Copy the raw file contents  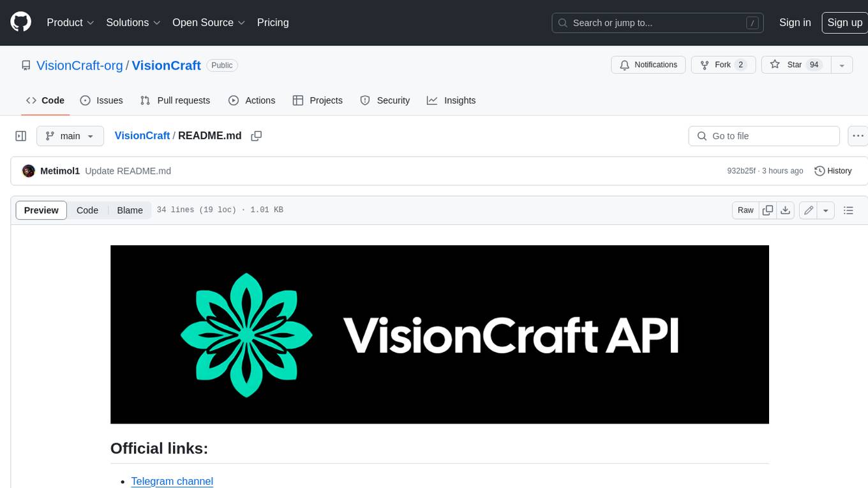point(768,210)
